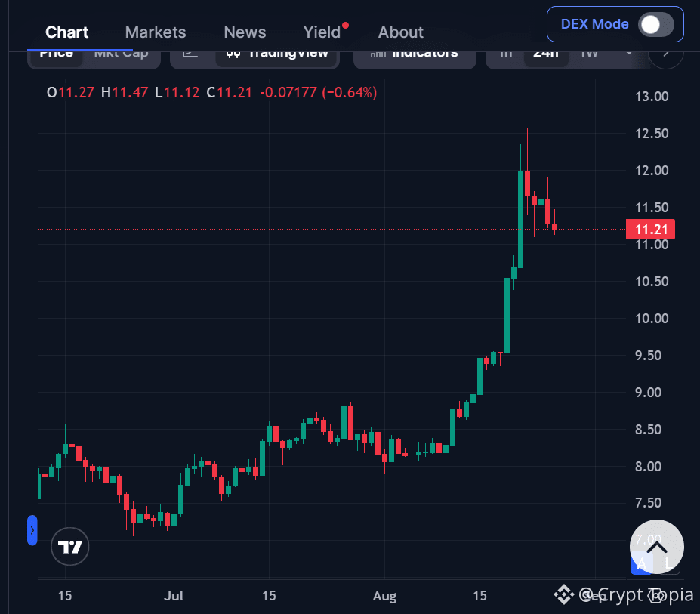This screenshot has height=614, width=700.
Task: Go to the Yield tab
Action: (x=322, y=32)
